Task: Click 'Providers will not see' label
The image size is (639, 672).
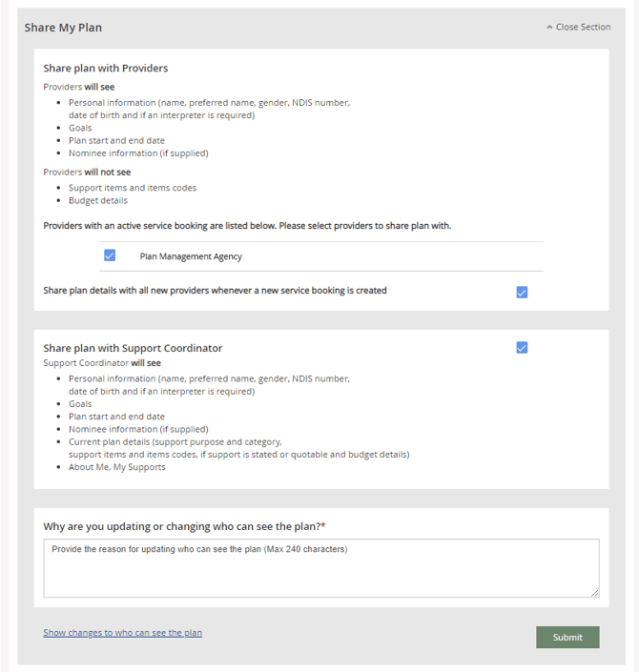Action: [x=87, y=172]
